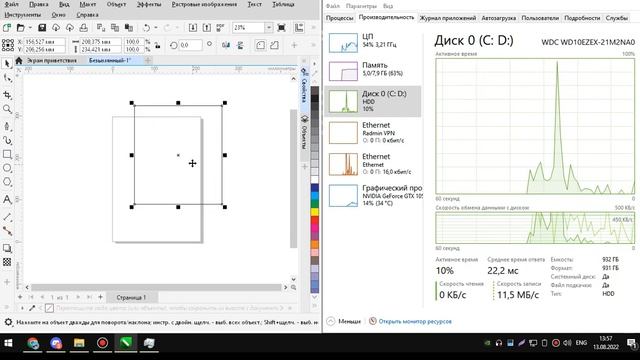Create a new document via toolbar icon

7,28
